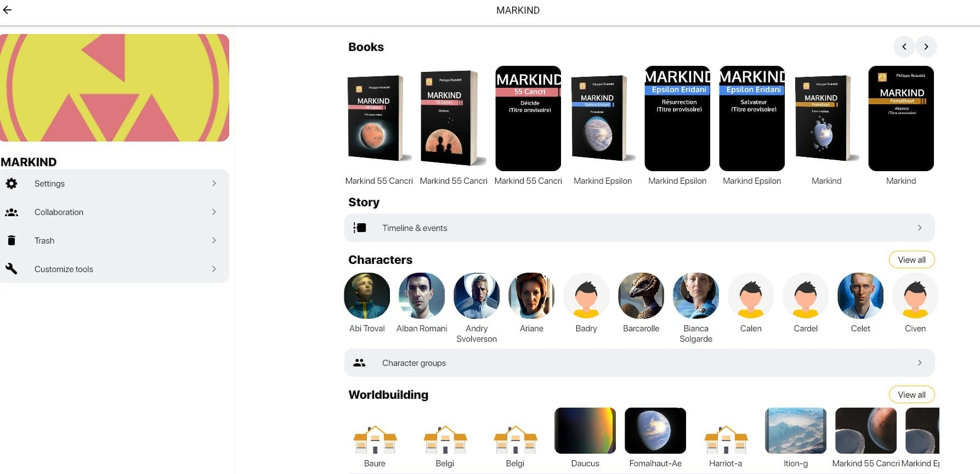Screen dimensions: 980x474
Task: Click the Collaboration people icon
Action: pyautogui.click(x=12, y=212)
